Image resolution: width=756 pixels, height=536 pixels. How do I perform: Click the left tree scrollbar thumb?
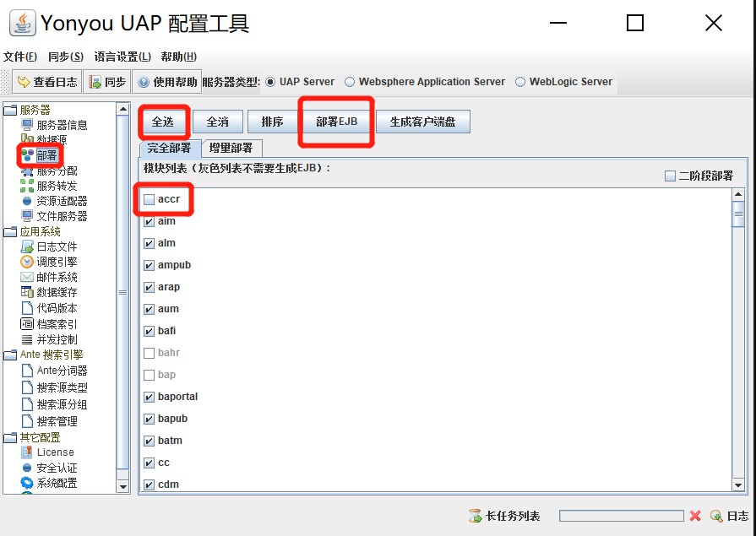point(123,292)
